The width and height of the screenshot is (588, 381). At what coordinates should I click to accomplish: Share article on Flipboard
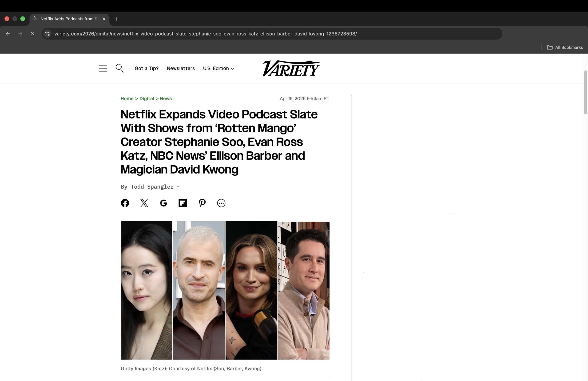pyautogui.click(x=183, y=203)
